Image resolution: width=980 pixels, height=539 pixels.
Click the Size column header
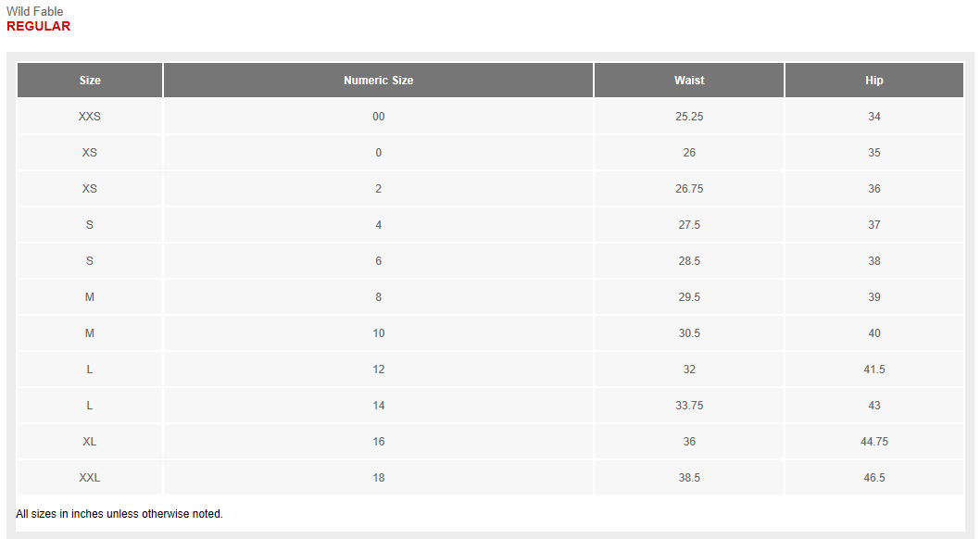(89, 80)
